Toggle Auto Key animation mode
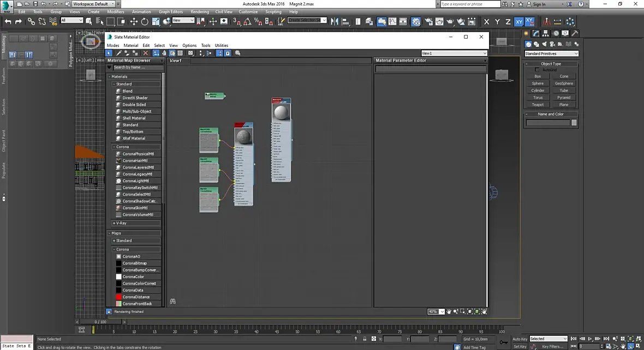The width and height of the screenshot is (644, 350). tap(520, 339)
